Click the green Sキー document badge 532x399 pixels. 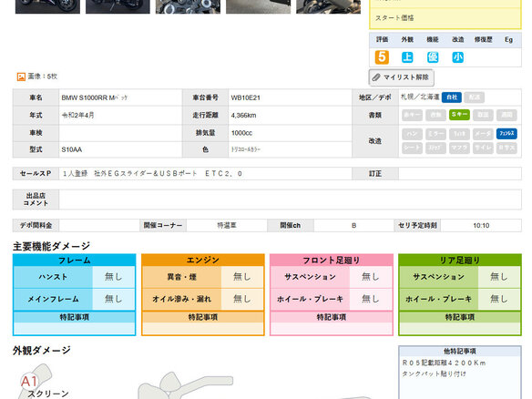[459, 115]
